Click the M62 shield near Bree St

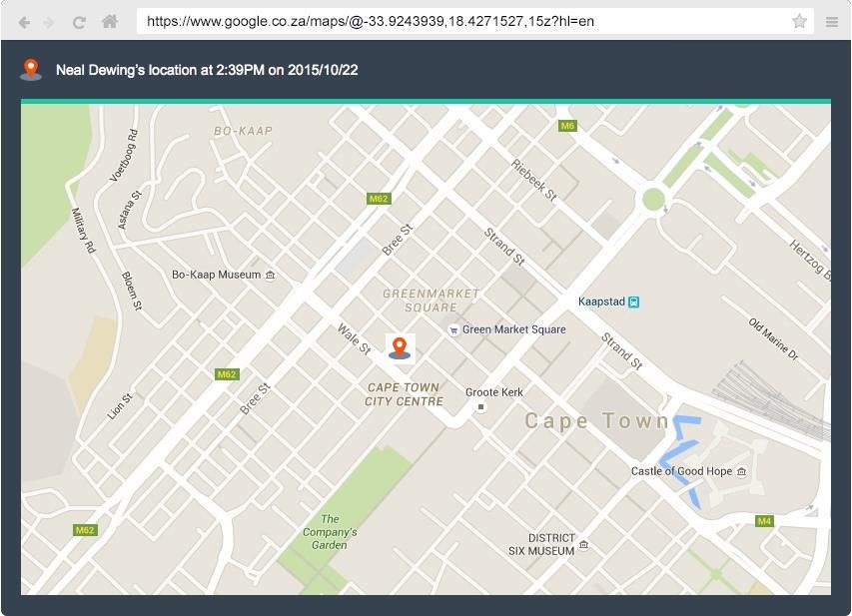pos(379,199)
